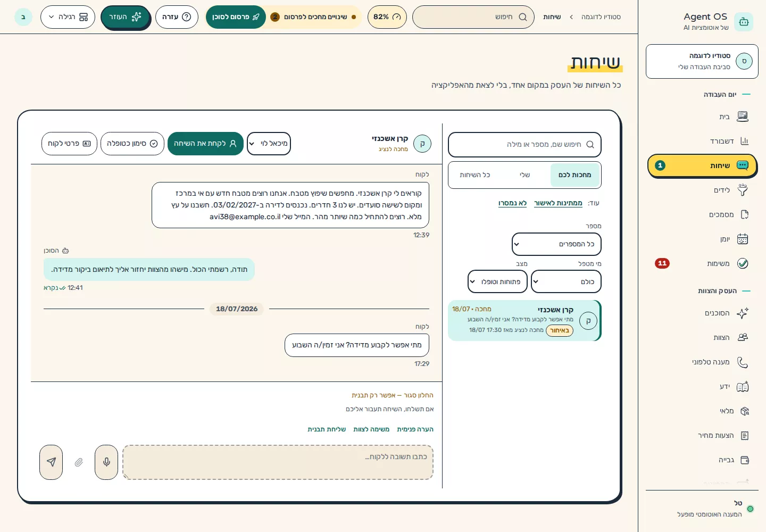Image resolution: width=766 pixels, height=532 pixels.
Task: Open גבייה wallet item in sidebar
Action: coord(702,460)
